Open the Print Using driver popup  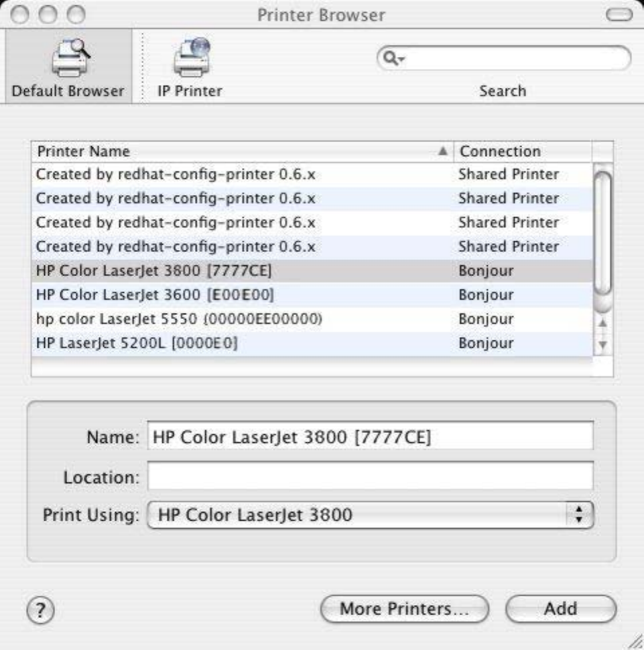coord(371,515)
